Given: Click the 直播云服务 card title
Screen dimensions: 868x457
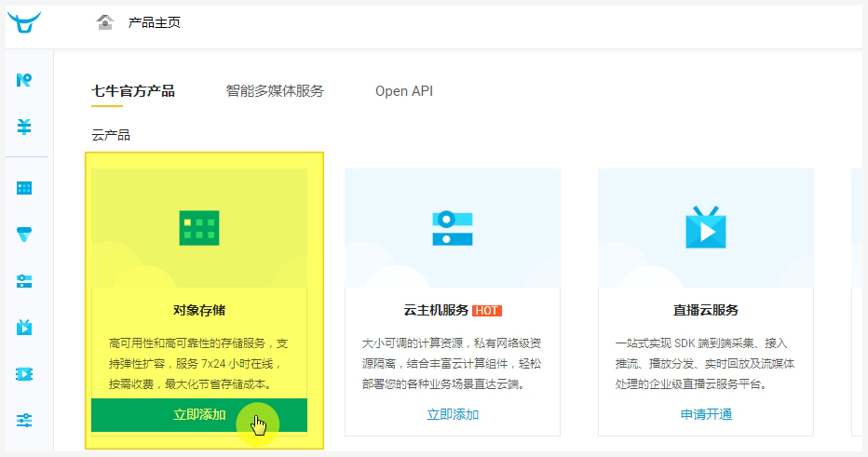Looking at the screenshot, I should (706, 310).
